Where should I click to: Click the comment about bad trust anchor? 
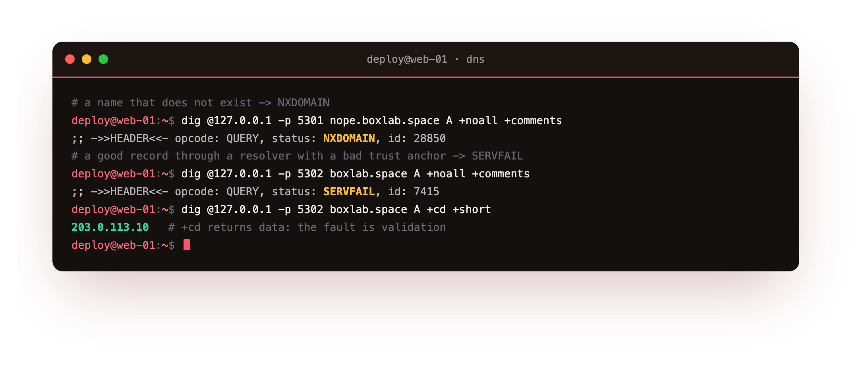tap(297, 156)
